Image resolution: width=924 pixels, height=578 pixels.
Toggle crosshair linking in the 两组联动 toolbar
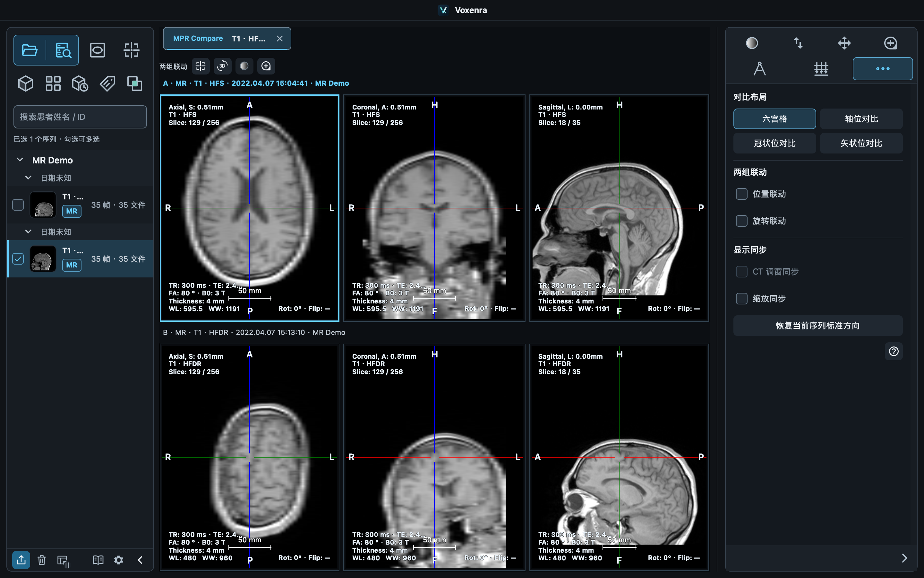201,66
